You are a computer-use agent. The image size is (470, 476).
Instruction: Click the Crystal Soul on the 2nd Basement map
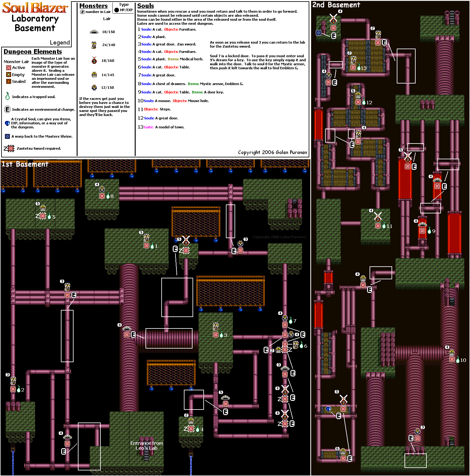click(328, 409)
